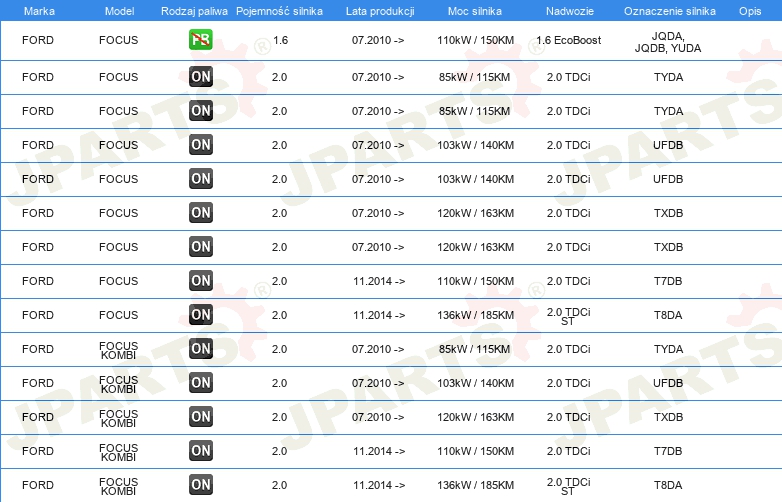This screenshot has width=782, height=502.
Task: Click 103kW / 140KM in FOCUS KOMBI row
Action: (475, 382)
